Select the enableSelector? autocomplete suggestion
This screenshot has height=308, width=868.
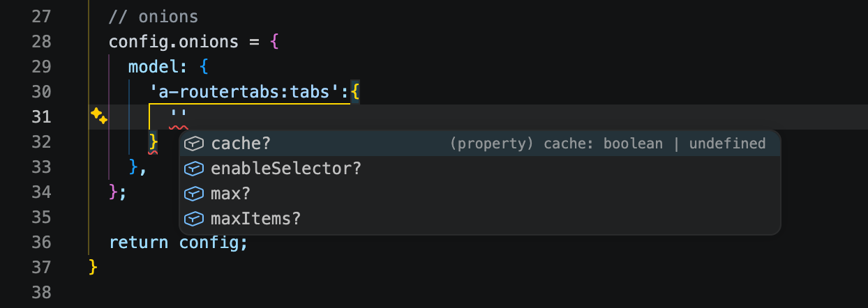286,169
